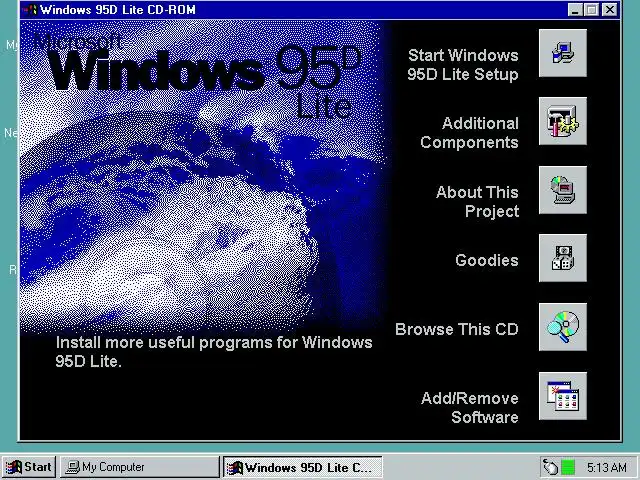The height and width of the screenshot is (480, 640).
Task: Select the 'Additional Components' label
Action: pyautogui.click(x=469, y=133)
